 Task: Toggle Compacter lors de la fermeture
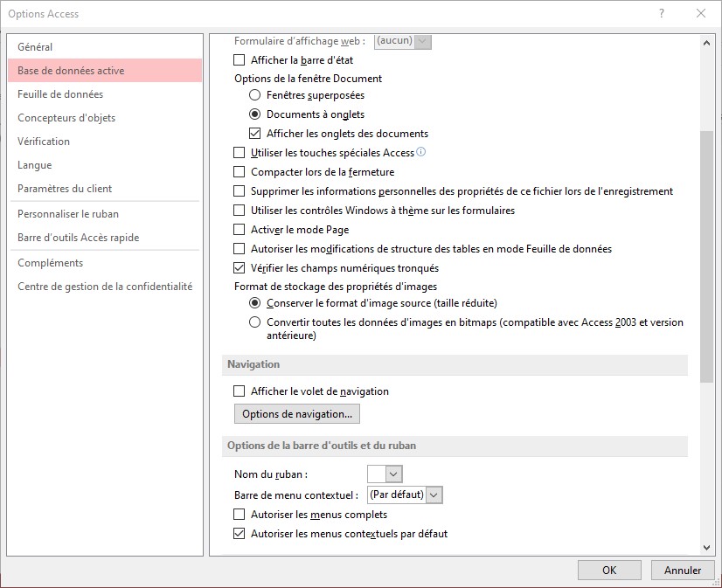[x=240, y=173]
